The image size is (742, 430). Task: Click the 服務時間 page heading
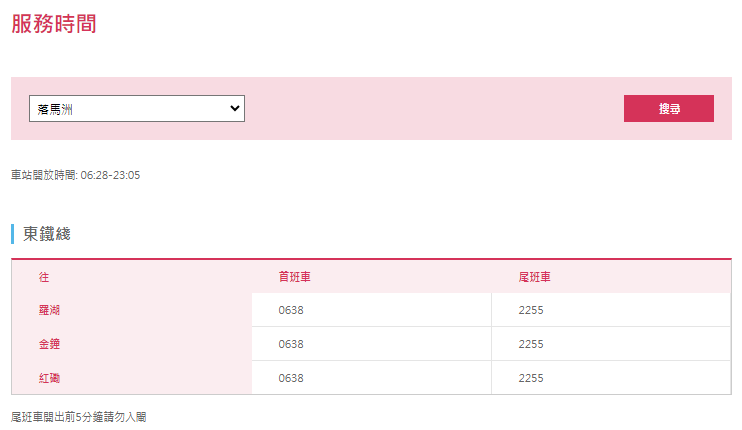[x=54, y=24]
